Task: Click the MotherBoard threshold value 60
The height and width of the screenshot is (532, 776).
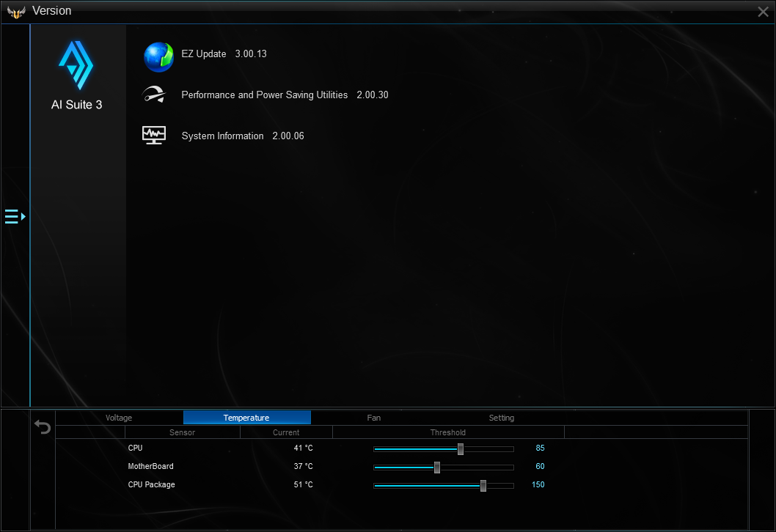Action: [540, 466]
